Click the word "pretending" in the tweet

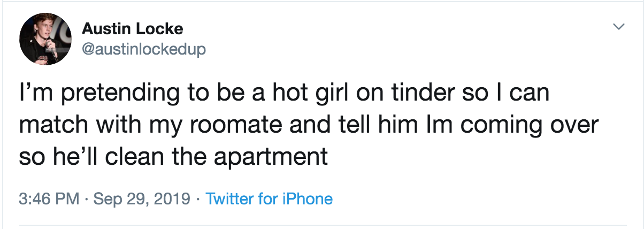tap(113, 95)
